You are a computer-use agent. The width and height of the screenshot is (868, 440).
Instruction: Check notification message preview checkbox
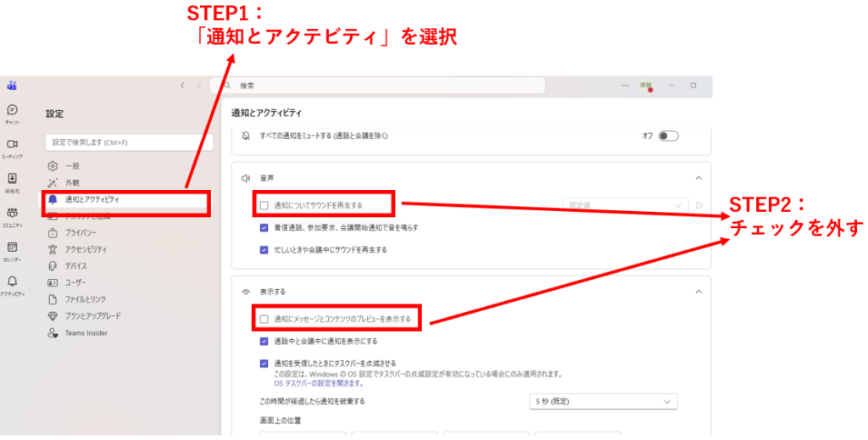(264, 320)
